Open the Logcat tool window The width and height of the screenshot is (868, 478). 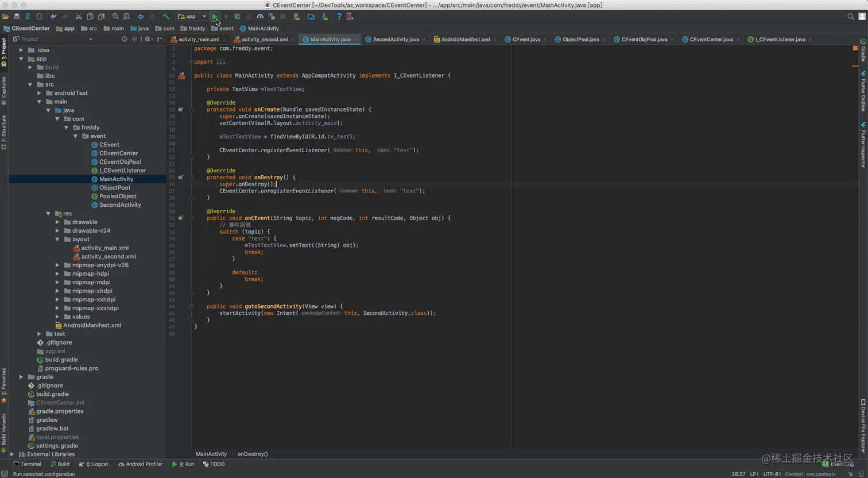(94, 464)
